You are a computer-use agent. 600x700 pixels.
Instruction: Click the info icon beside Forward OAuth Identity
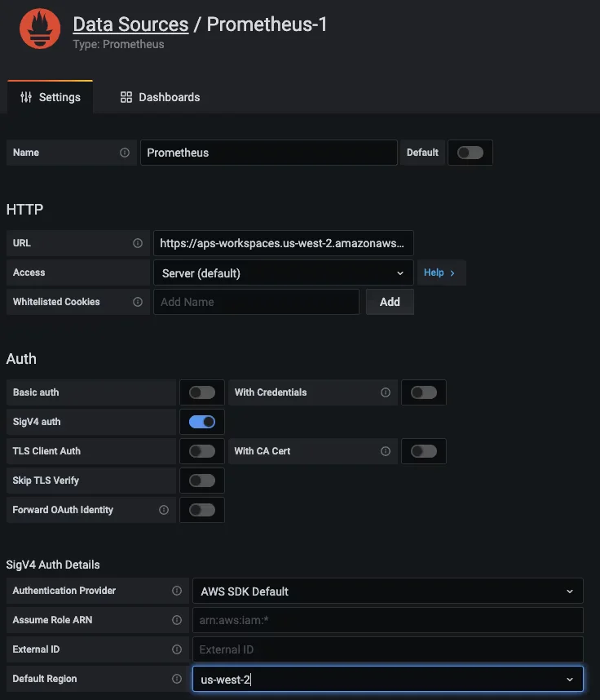click(x=162, y=509)
